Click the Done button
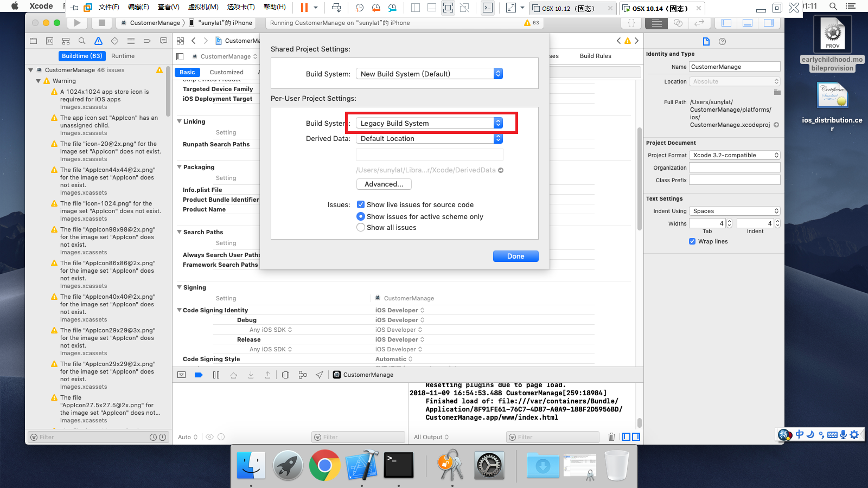Screen dimensions: 868x488 [516, 256]
